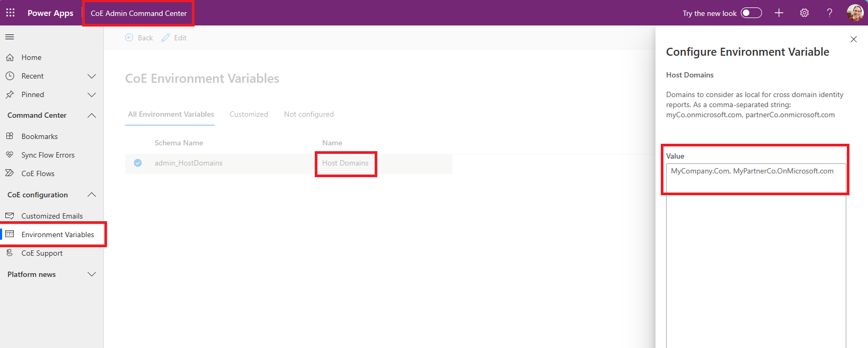The height and width of the screenshot is (348, 868).
Task: Open Customized Emails page
Action: coord(52,216)
